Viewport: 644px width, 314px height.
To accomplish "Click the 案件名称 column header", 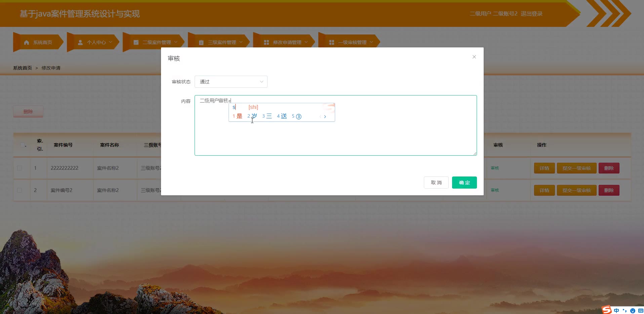I will [x=110, y=145].
